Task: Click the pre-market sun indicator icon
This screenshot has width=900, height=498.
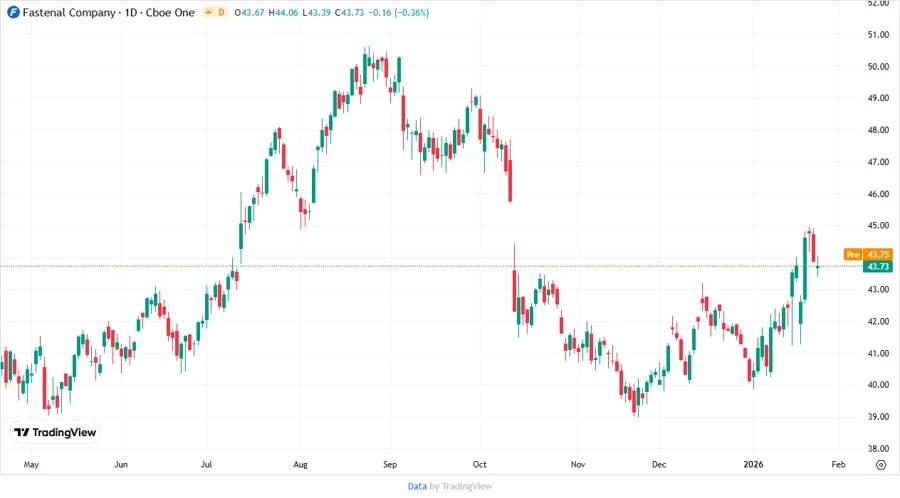Action: point(208,12)
